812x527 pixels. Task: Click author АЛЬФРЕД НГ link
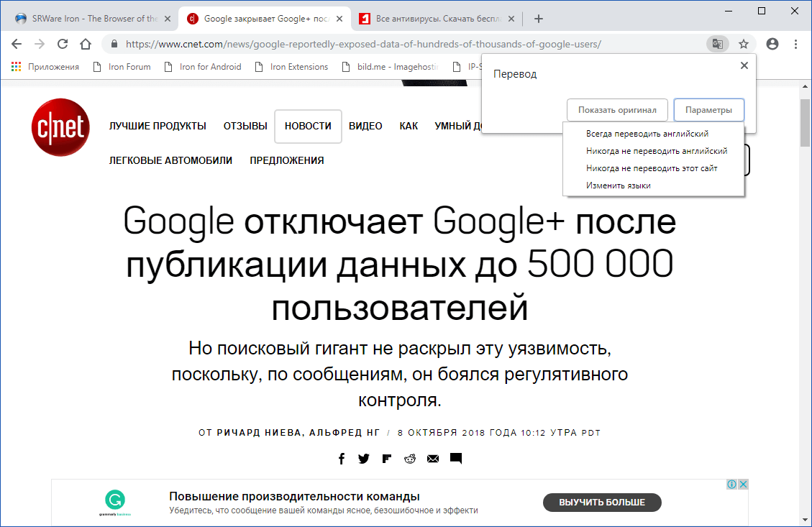pyautogui.click(x=345, y=433)
